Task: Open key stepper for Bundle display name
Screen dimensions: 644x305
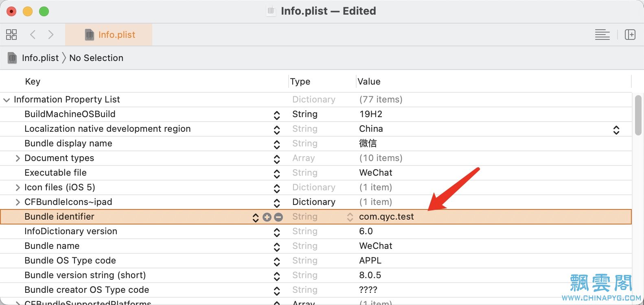Action: coord(277,145)
